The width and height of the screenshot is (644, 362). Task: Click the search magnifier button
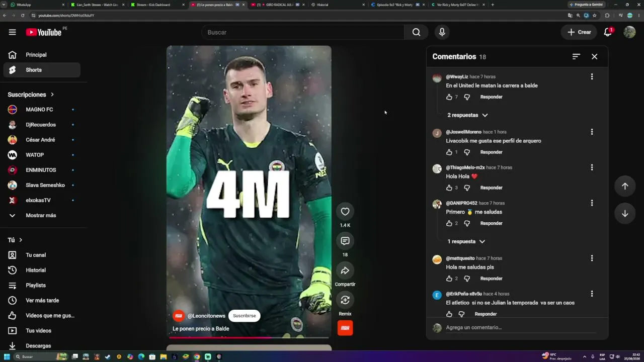pos(416,32)
